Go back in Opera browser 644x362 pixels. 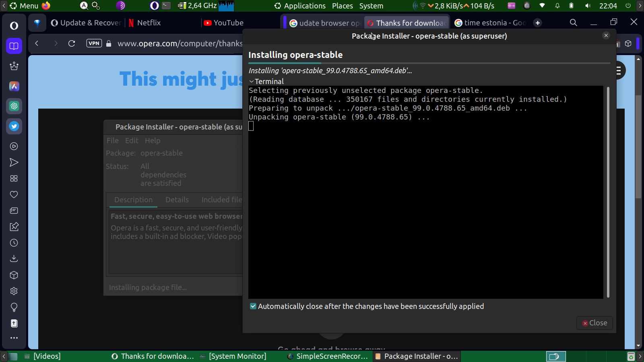(37, 43)
